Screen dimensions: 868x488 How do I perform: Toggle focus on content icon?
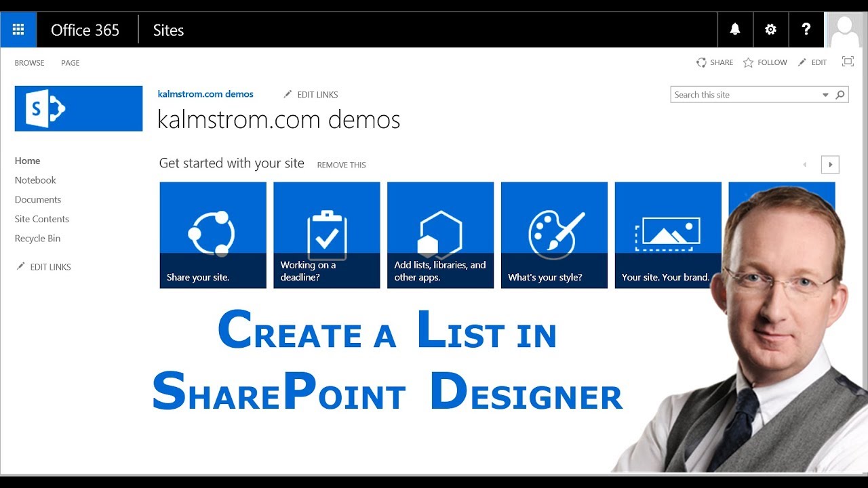(848, 62)
